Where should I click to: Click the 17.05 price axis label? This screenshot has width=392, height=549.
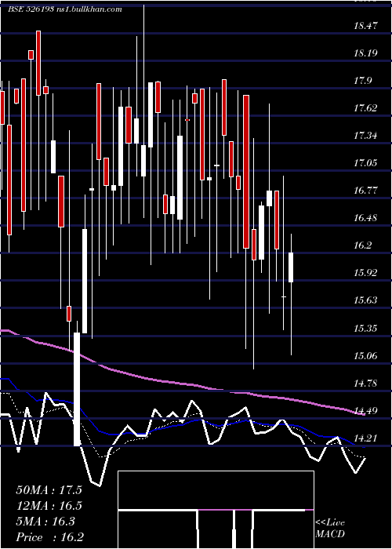(x=366, y=163)
